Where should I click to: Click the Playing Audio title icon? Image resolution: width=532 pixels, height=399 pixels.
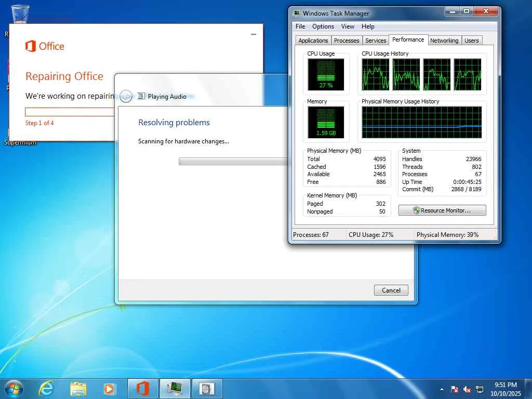[x=141, y=96]
